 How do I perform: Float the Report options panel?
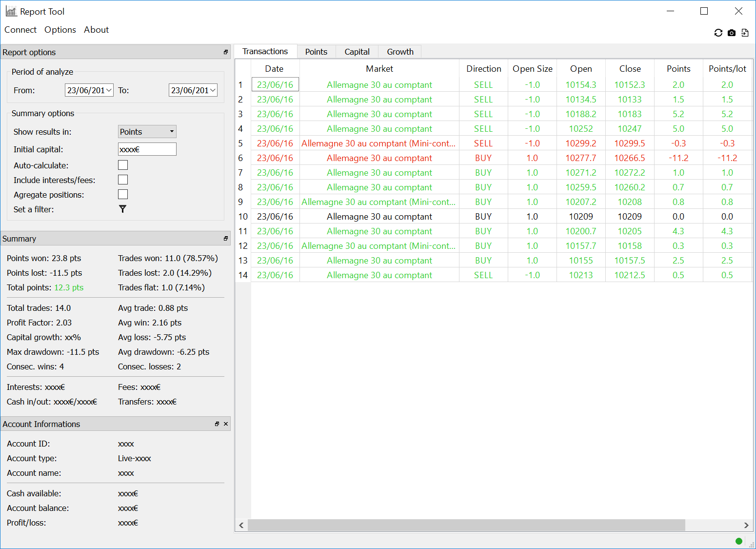(x=225, y=52)
